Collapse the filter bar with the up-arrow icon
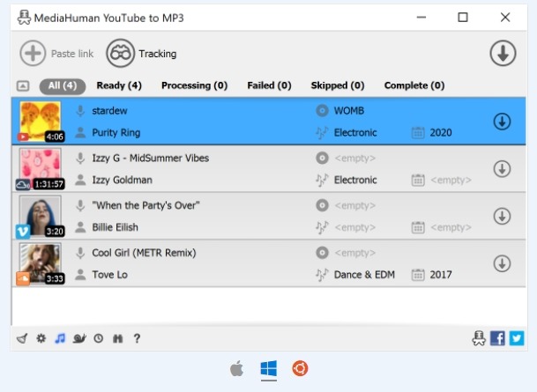The image size is (537, 392). pos(23,85)
